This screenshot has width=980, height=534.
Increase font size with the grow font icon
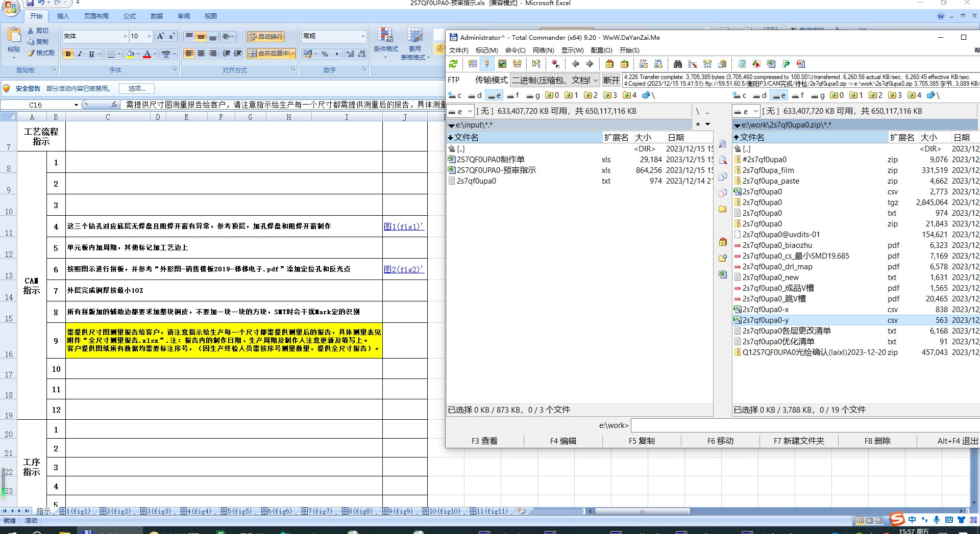pos(160,36)
